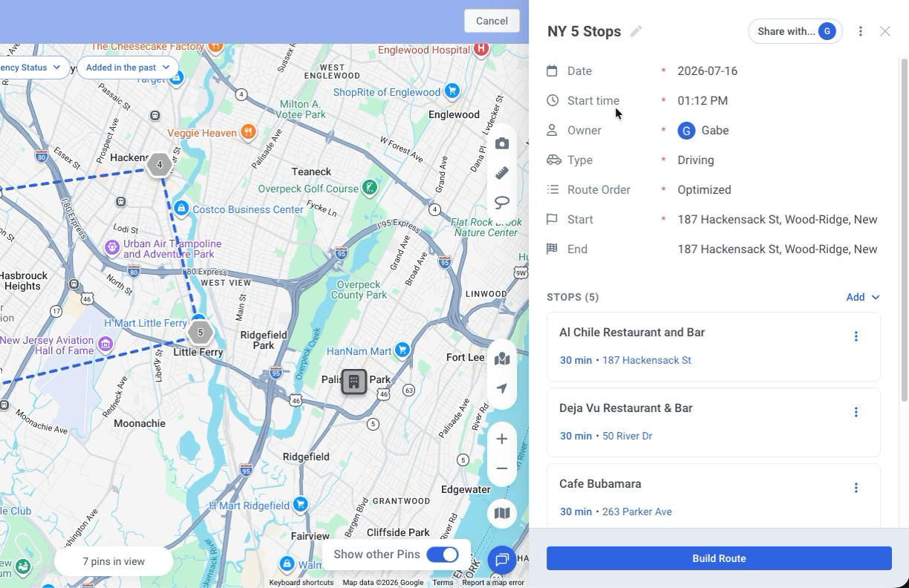
Task: Click the locate me arrow icon
Action: [502, 389]
